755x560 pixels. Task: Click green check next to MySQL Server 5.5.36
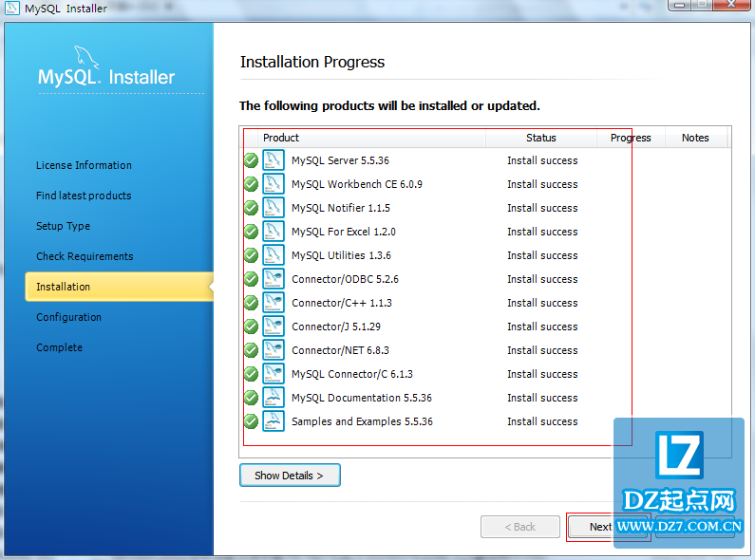tap(251, 160)
